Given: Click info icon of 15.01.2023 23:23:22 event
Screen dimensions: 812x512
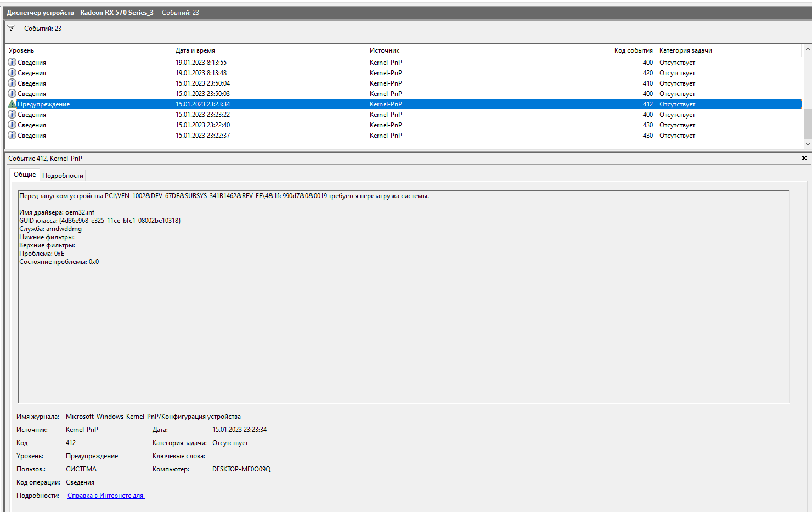Looking at the screenshot, I should click(12, 114).
